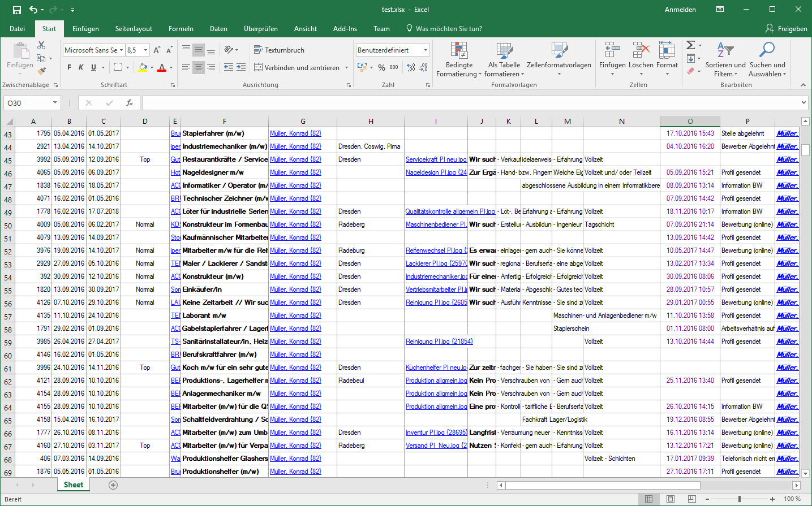The height and width of the screenshot is (506, 812).
Task: Toggle center horizontal alignment
Action: tap(199, 67)
